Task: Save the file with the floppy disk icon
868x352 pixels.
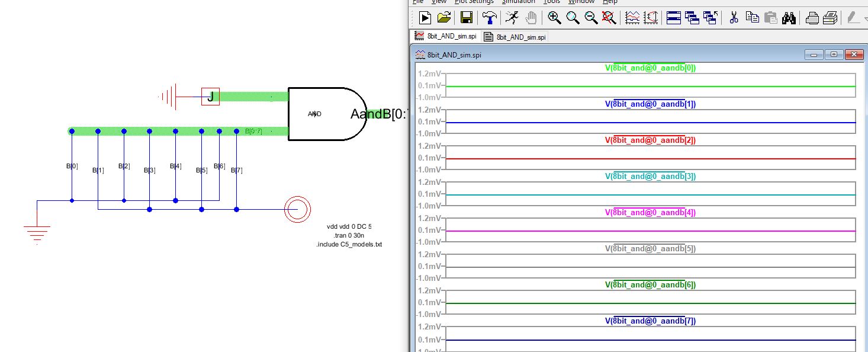Action: click(x=466, y=18)
